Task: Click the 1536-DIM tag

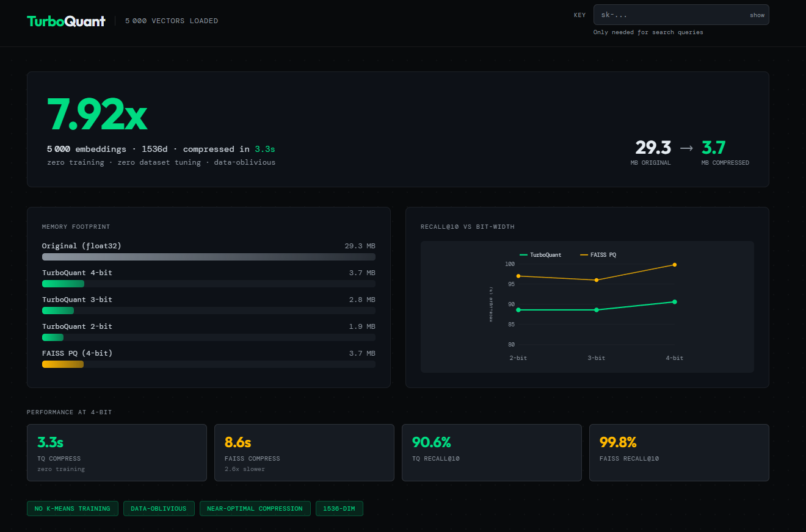Action: click(x=339, y=508)
